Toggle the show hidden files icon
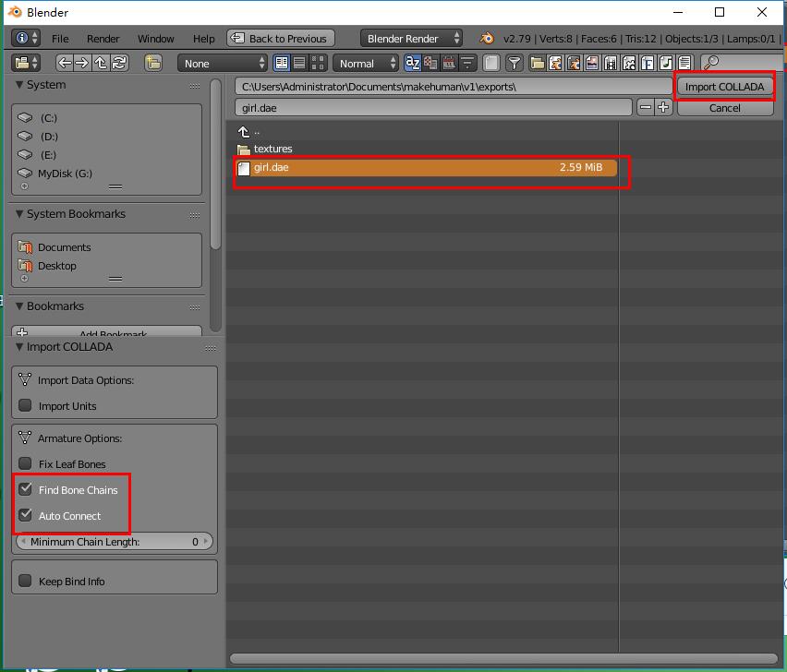This screenshot has height=672, width=787. coord(490,63)
